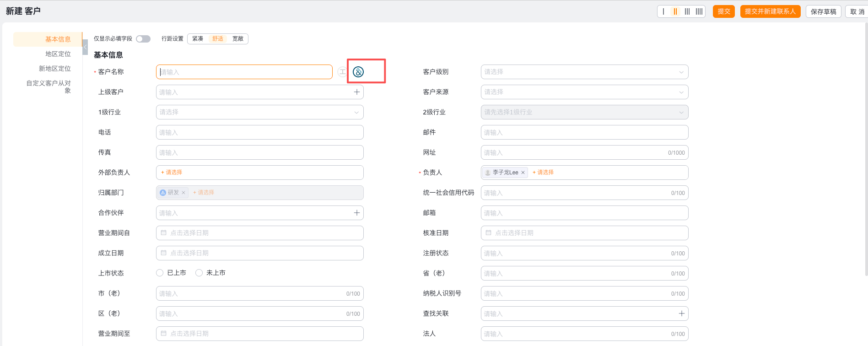
Task: Click the plus icon in 上级客户 field
Action: click(357, 92)
